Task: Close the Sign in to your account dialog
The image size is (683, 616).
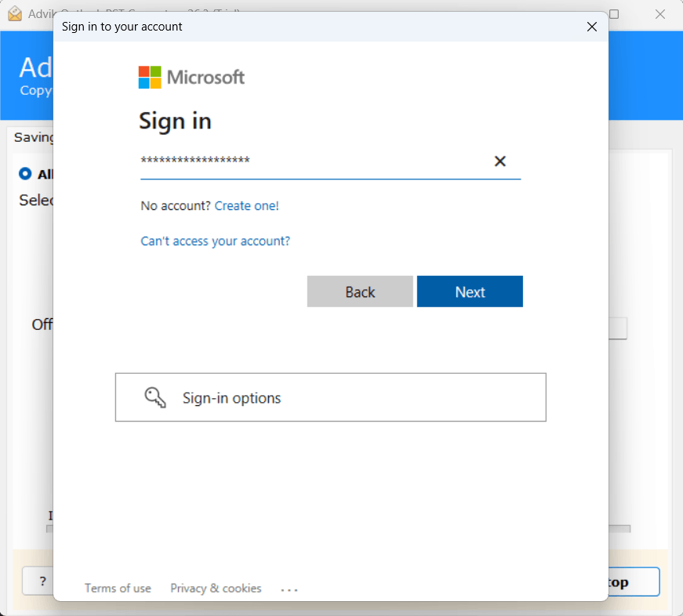Action: [591, 27]
